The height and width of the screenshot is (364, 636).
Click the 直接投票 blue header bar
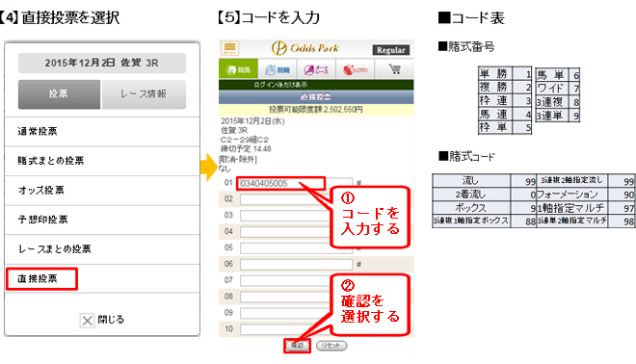[x=316, y=97]
